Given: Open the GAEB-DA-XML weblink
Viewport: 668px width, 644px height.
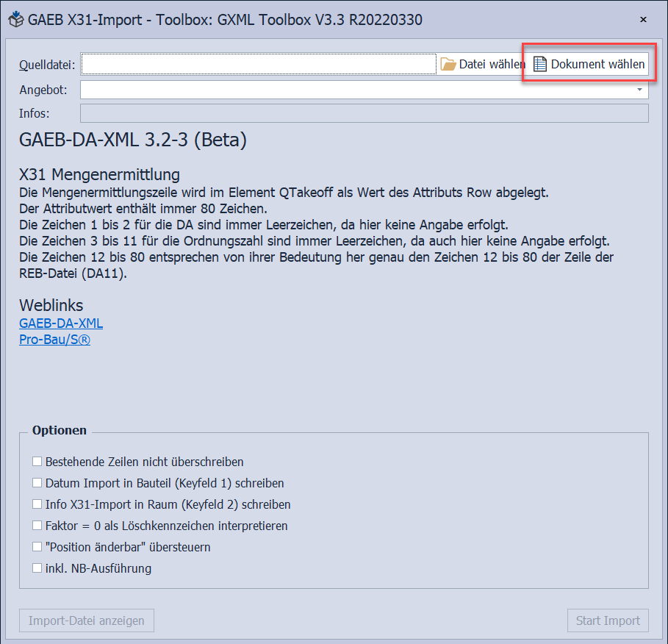Looking at the screenshot, I should (61, 323).
